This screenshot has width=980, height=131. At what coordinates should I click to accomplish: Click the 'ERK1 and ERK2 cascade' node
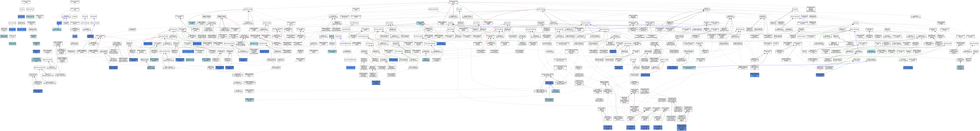[x=636, y=51]
